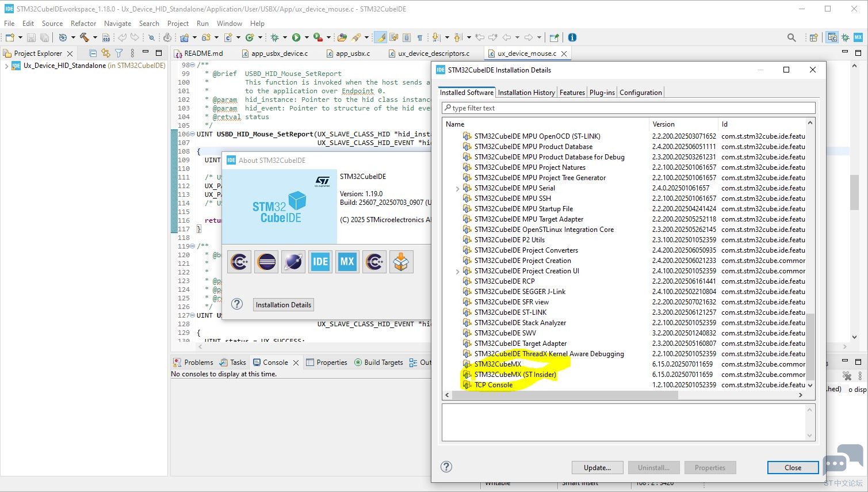
Task: Click the IDE feature icon in About dialog
Action: tap(320, 262)
